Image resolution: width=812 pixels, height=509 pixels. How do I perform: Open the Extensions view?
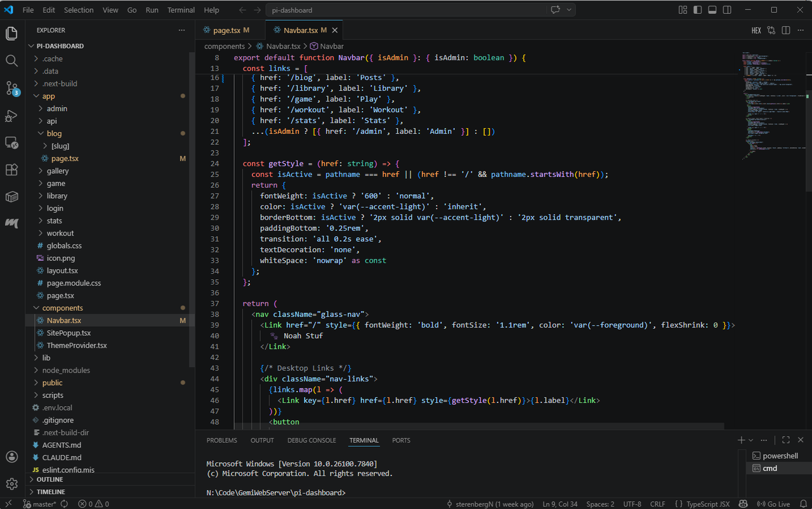[x=11, y=169]
